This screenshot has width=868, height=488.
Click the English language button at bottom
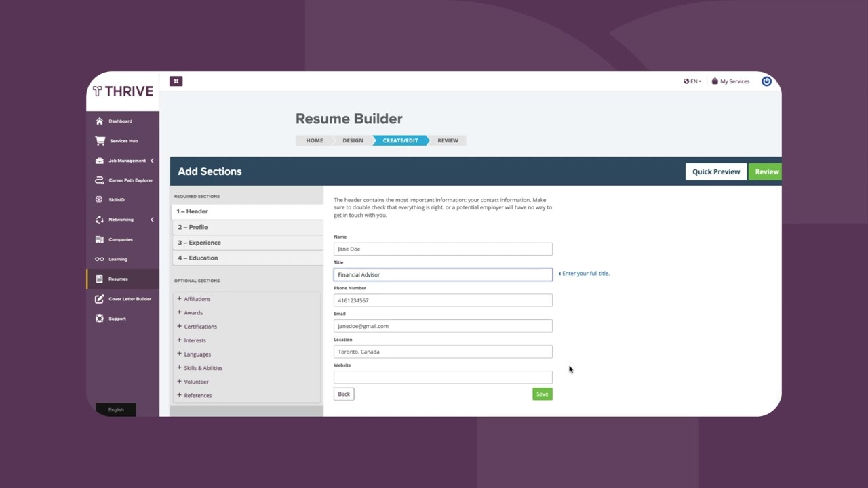tap(116, 409)
